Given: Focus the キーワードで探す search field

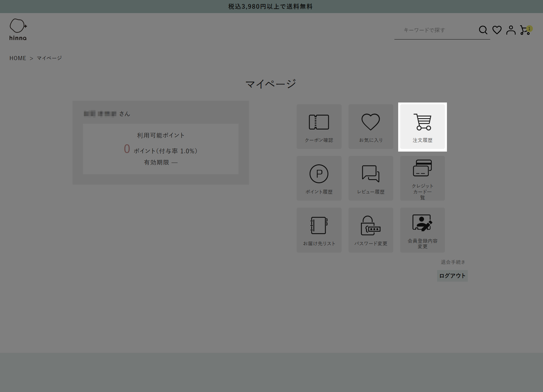Looking at the screenshot, I should tap(435, 30).
